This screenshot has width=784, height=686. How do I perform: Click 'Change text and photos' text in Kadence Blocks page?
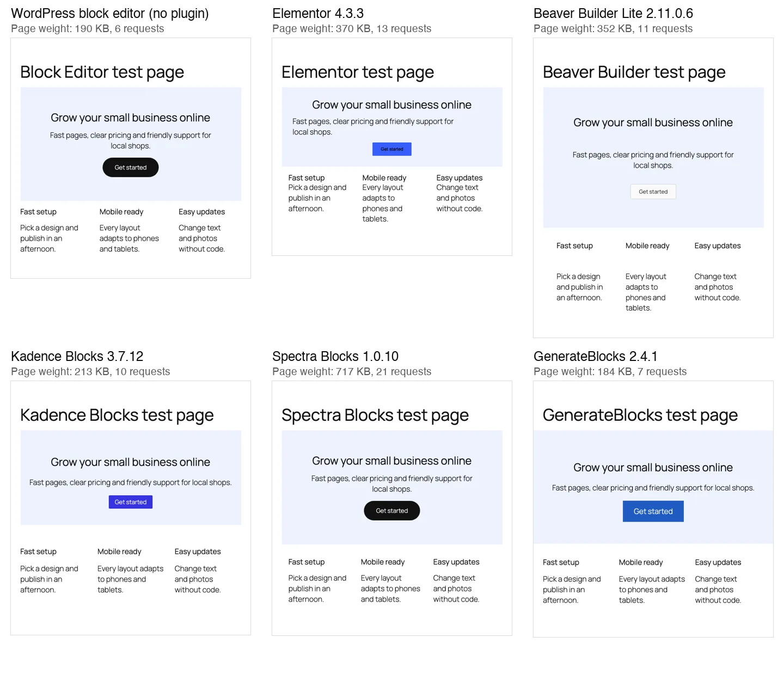(198, 579)
